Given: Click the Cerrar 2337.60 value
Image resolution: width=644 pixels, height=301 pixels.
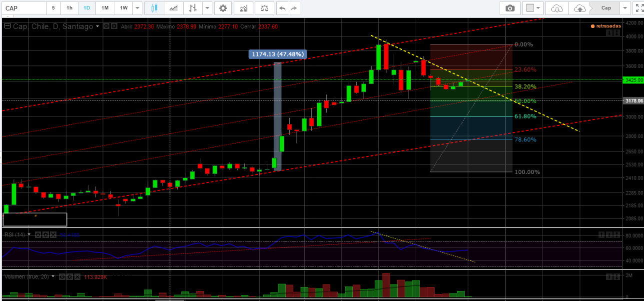Looking at the screenshot, I should pos(268,26).
